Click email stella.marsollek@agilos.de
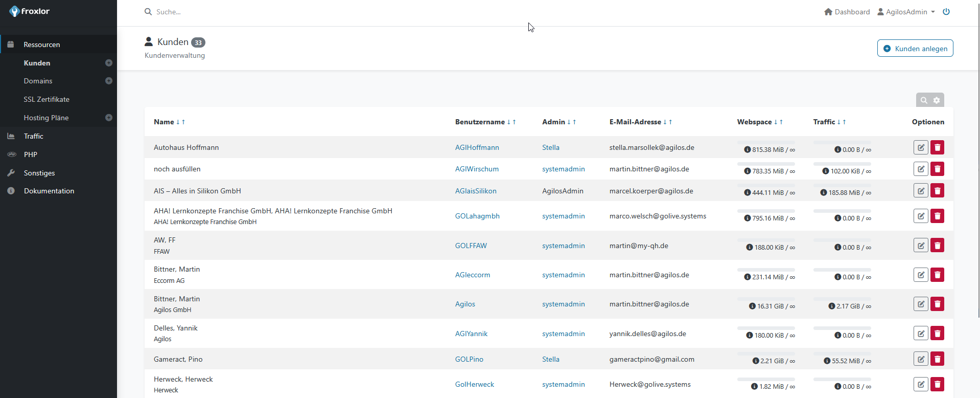This screenshot has height=398, width=980. pos(652,147)
